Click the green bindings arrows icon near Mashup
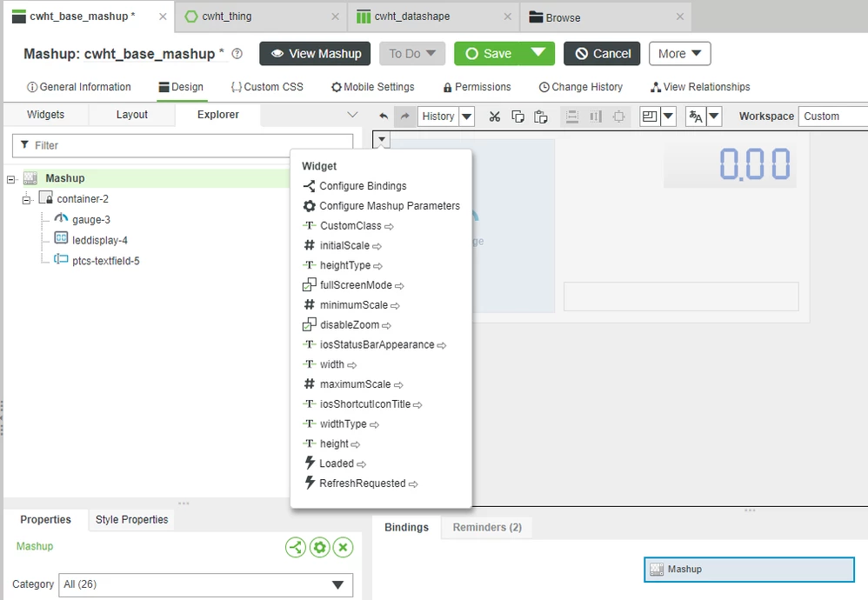The width and height of the screenshot is (868, 600). coord(296,547)
